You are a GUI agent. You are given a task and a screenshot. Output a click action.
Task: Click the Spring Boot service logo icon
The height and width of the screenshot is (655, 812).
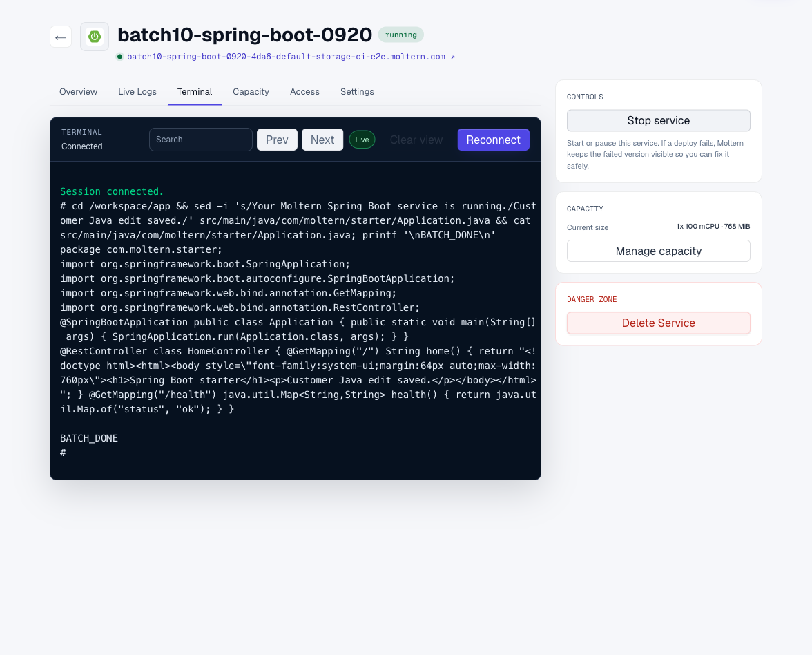click(x=94, y=36)
